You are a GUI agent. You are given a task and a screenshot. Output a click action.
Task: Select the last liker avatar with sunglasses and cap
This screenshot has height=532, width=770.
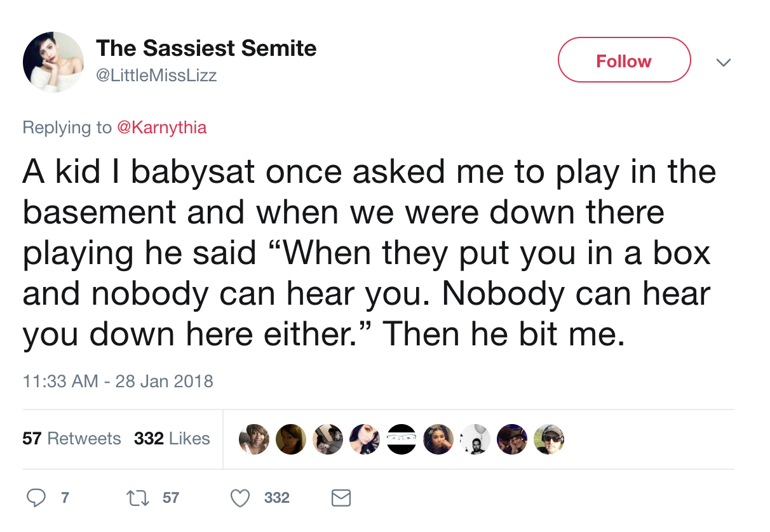coord(549,439)
